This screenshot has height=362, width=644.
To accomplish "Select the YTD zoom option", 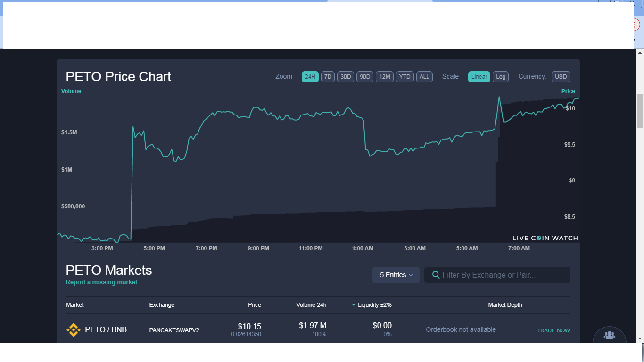I will pos(405,77).
